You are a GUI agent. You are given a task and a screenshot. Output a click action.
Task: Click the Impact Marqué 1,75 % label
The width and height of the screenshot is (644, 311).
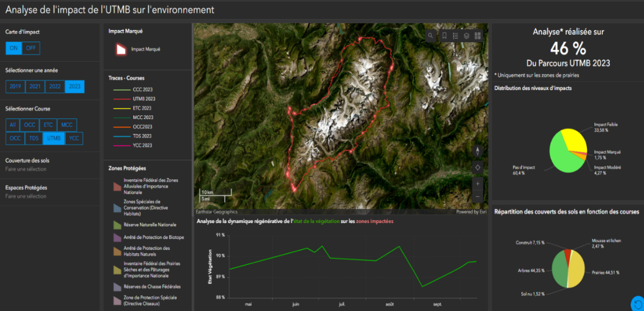click(608, 155)
